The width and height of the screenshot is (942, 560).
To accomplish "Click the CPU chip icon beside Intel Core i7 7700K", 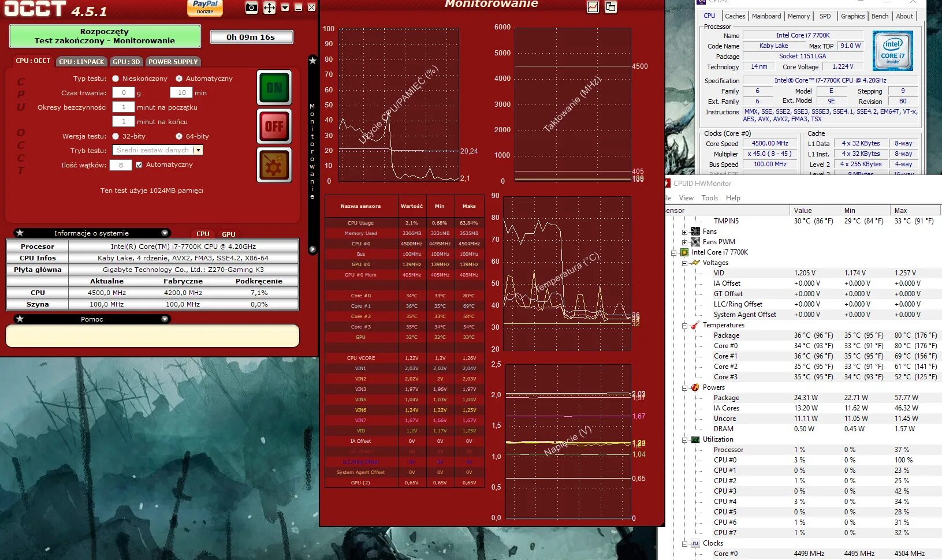I will (684, 252).
